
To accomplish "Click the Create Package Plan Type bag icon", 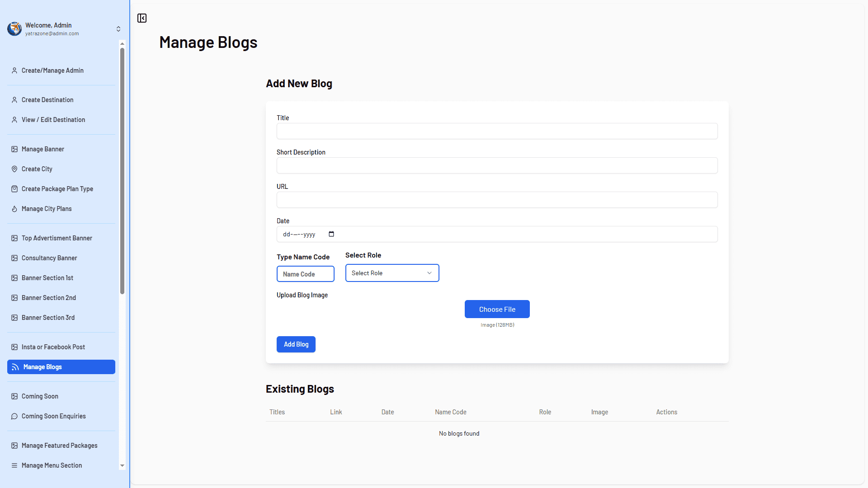I will [x=14, y=189].
